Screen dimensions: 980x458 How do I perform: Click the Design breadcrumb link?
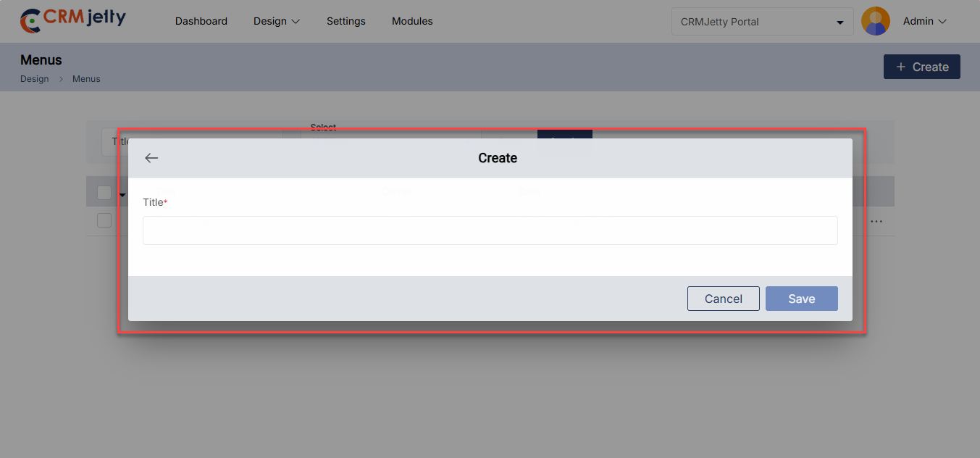tap(34, 79)
